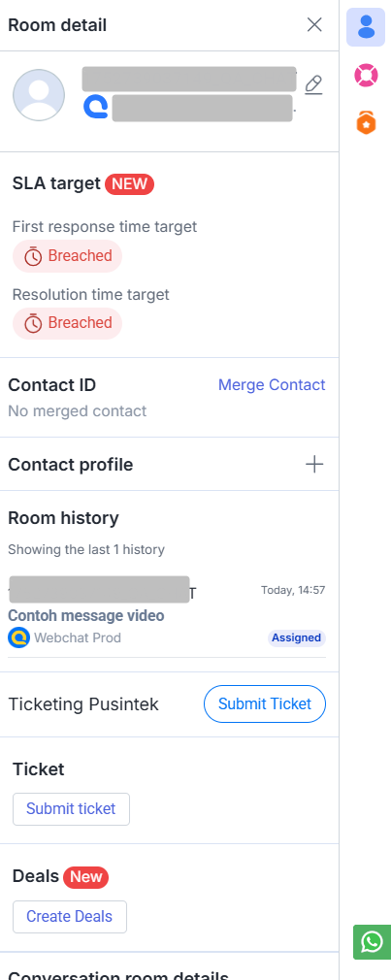Open the orange hexagon app icon
Image resolution: width=391 pixels, height=980 pixels.
[x=366, y=122]
